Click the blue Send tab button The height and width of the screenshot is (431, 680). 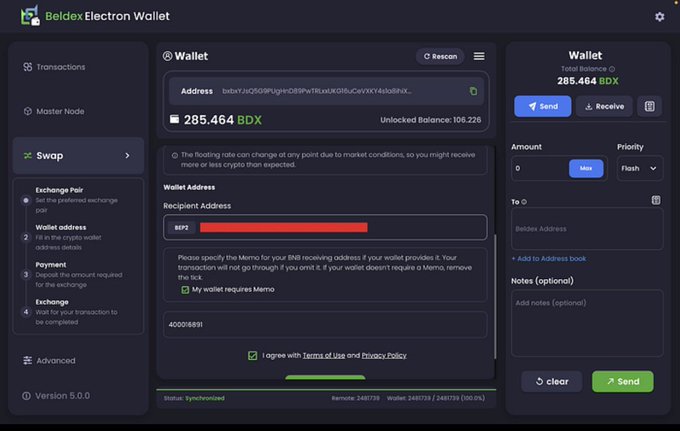click(x=543, y=106)
